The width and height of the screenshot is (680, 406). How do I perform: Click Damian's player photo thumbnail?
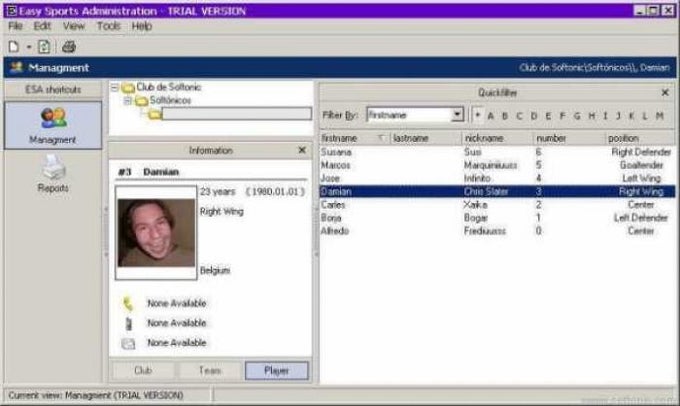click(x=156, y=233)
